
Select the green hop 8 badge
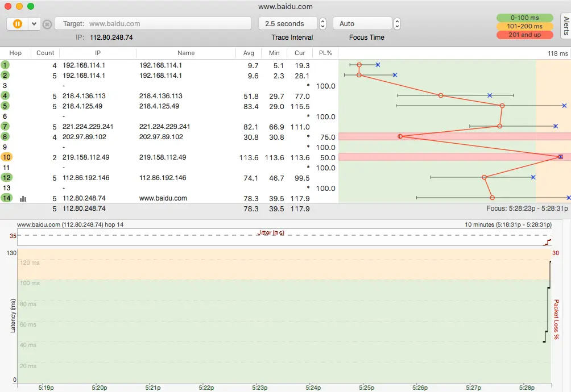click(5, 137)
